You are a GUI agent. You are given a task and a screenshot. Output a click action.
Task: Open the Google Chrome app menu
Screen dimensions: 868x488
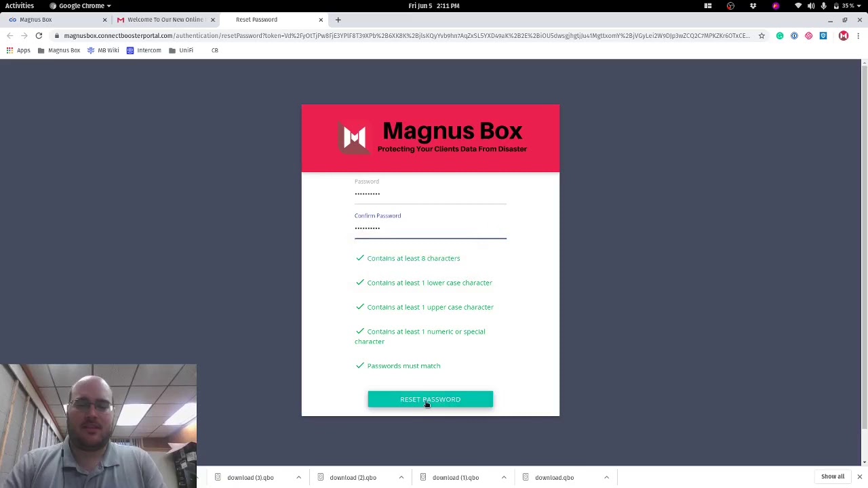point(80,5)
